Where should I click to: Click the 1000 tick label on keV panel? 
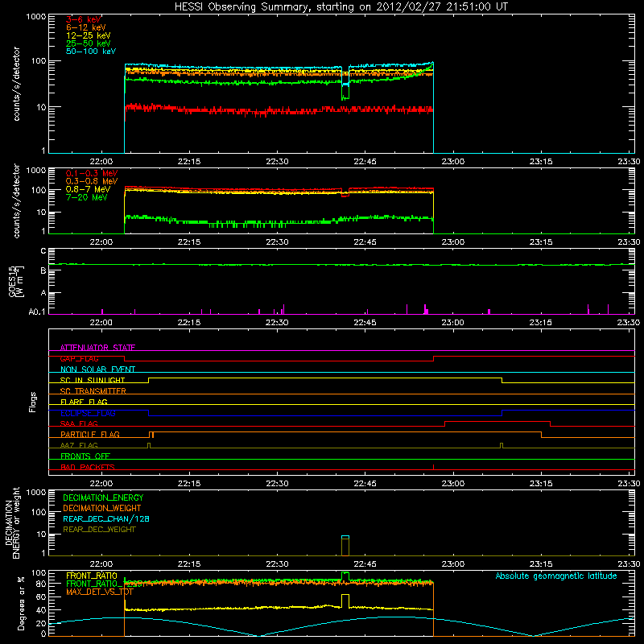coord(36,17)
